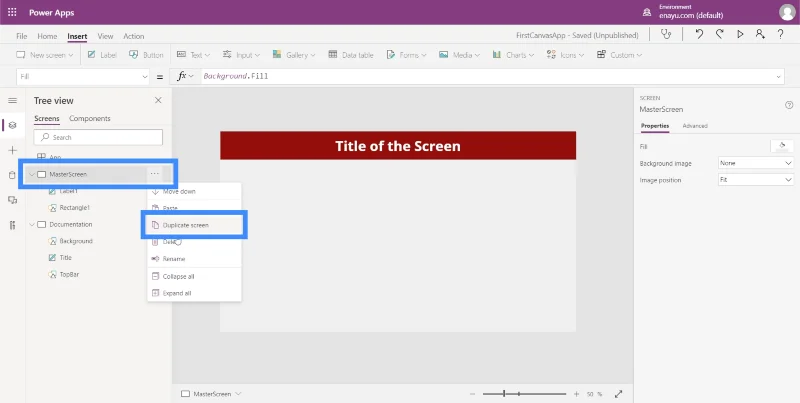This screenshot has height=403, width=800.
Task: Open the Charts dropdown
Action: coord(513,55)
